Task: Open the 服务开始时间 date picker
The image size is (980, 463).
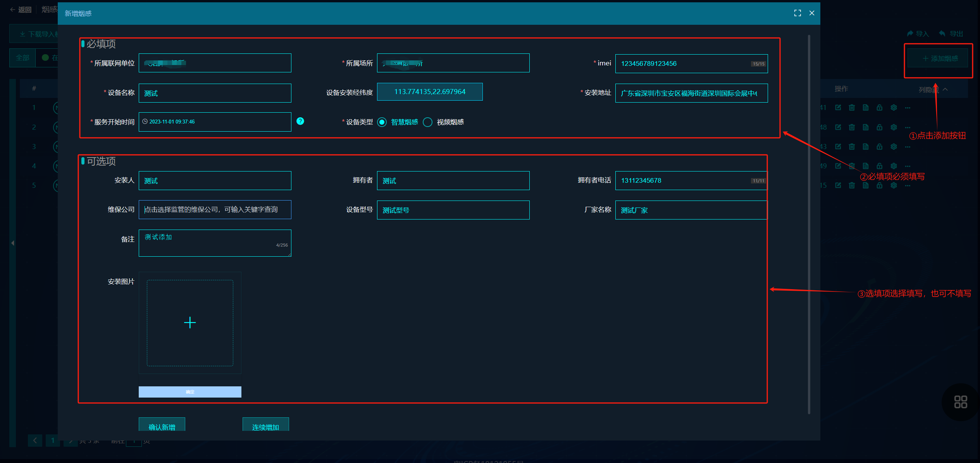Action: point(215,122)
